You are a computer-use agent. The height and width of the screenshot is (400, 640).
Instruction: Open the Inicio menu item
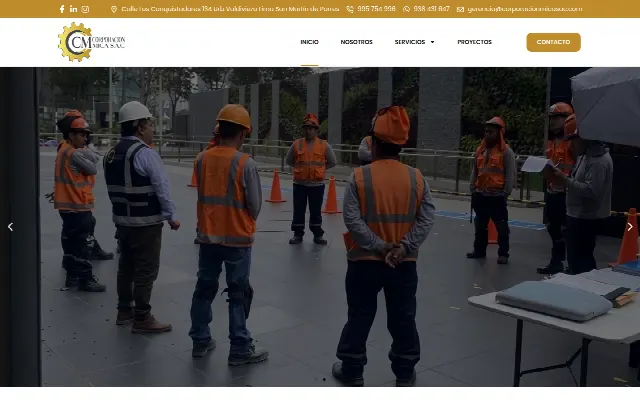[x=309, y=42]
